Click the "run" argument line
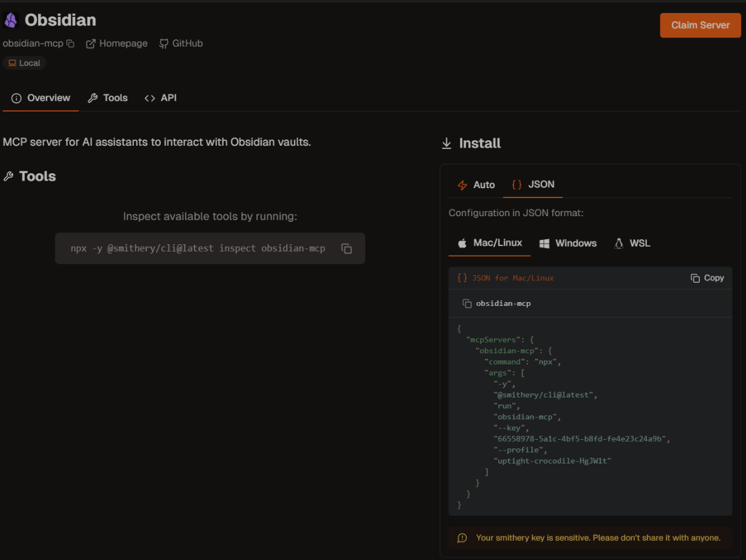Viewport: 746px width, 560px height. pos(507,406)
